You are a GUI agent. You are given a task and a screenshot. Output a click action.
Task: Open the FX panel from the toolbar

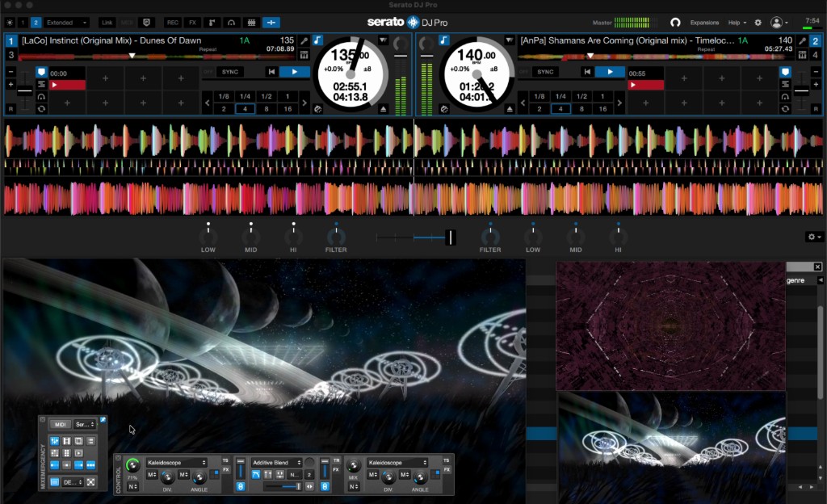pos(193,23)
